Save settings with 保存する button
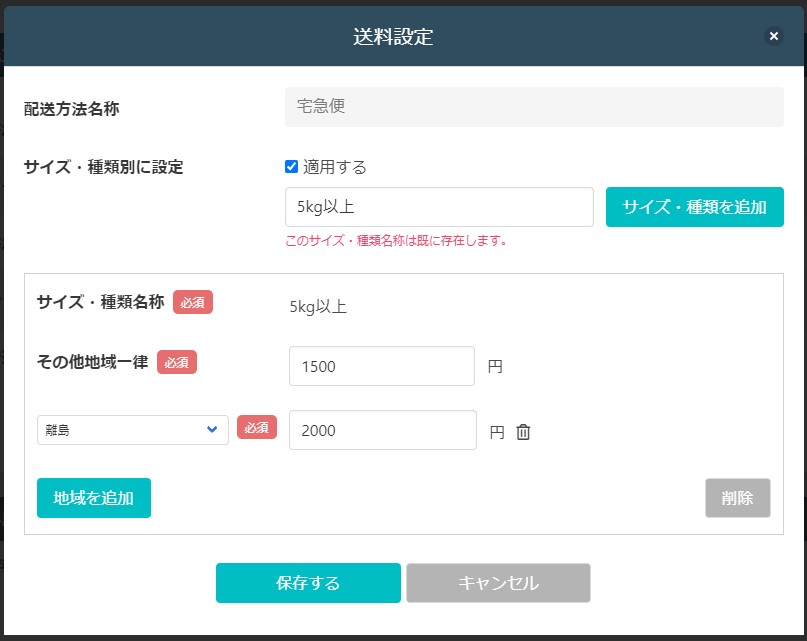This screenshot has height=641, width=807. (x=308, y=583)
